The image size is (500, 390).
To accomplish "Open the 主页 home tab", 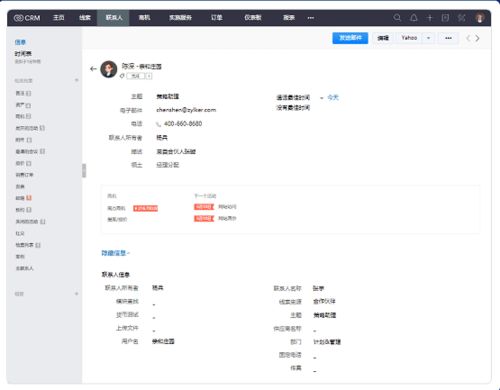I will coord(59,18).
